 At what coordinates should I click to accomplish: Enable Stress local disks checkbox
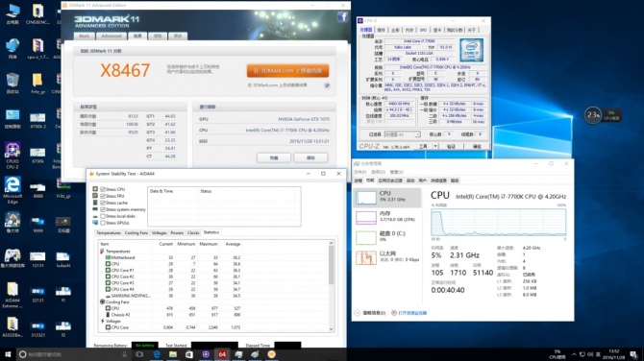(103, 216)
